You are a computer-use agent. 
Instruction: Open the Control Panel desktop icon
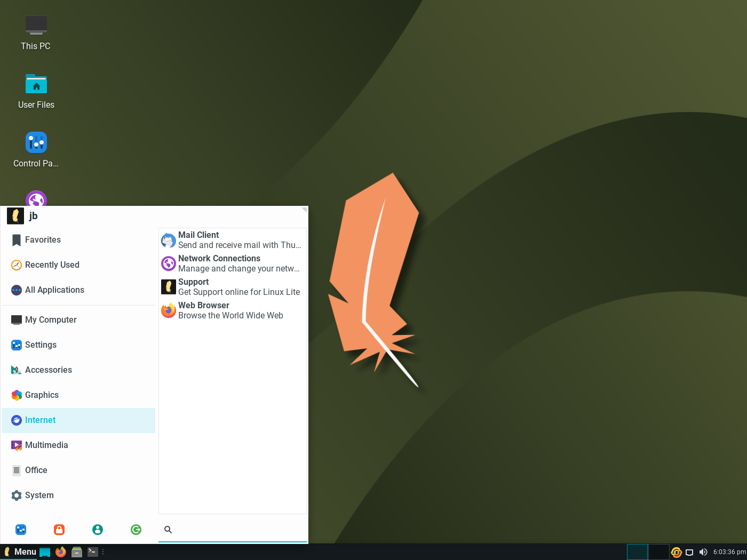pos(36,150)
